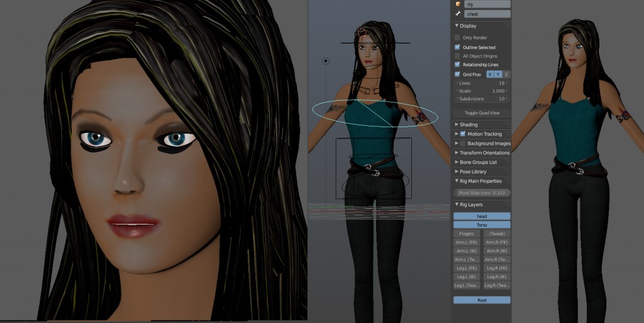Screen dimensions: 644x323
Task: Click the rig object name field
Action: coord(487,4)
